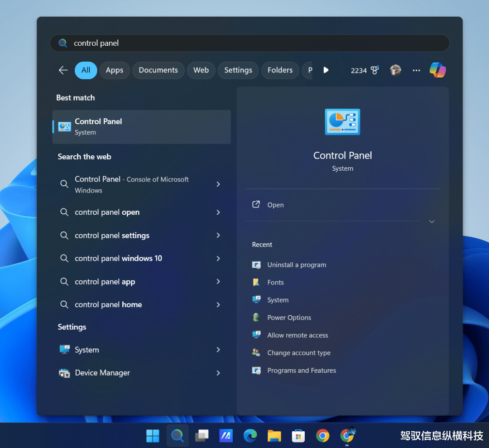Open recent item Change account type

(298, 353)
